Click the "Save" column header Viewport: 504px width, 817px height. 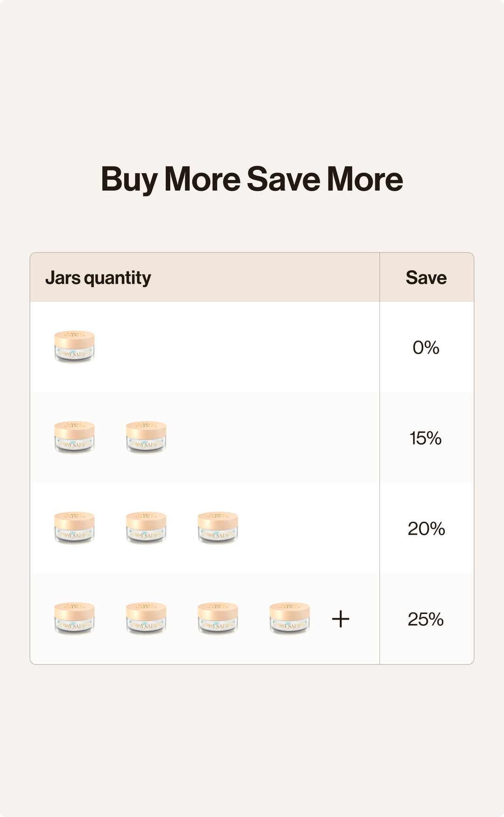(x=426, y=278)
